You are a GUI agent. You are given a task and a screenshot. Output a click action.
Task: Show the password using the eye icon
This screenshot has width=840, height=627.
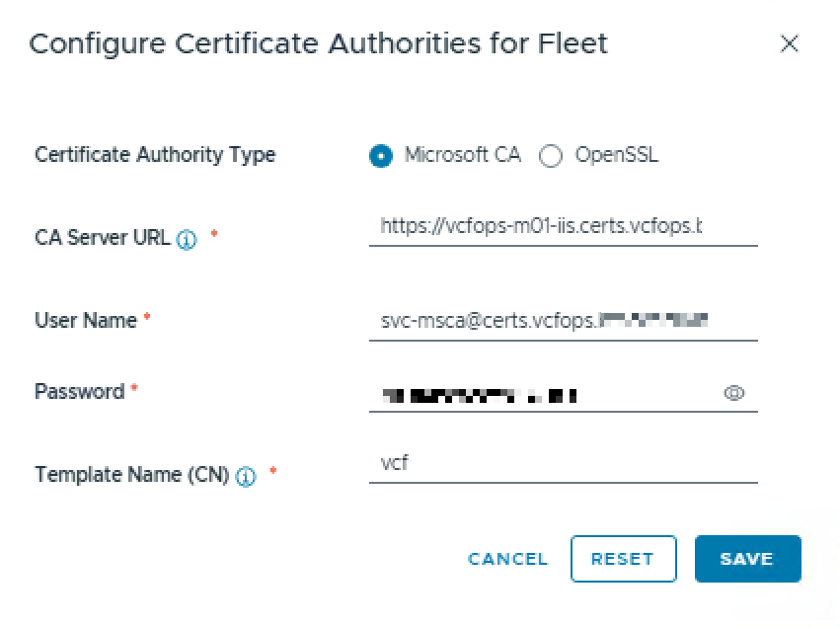(734, 393)
